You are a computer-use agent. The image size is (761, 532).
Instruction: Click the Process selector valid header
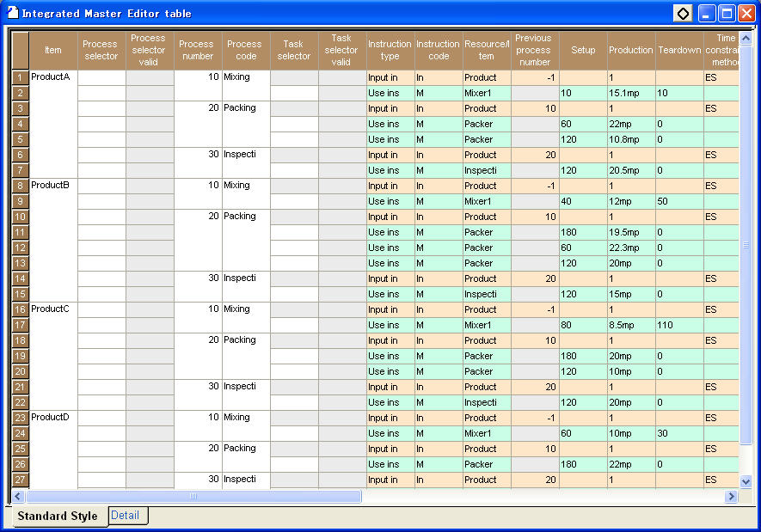pyautogui.click(x=150, y=51)
